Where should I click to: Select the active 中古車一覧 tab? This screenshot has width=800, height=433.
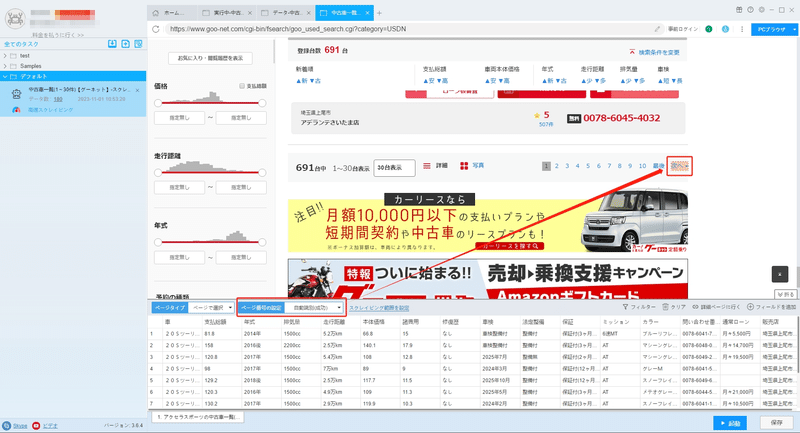(x=344, y=13)
